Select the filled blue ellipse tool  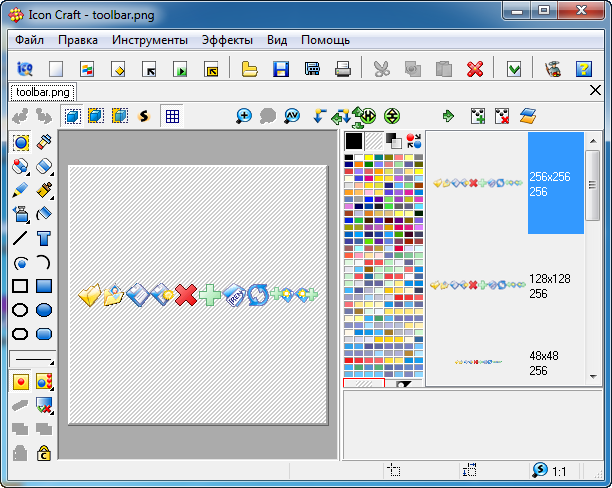44,310
